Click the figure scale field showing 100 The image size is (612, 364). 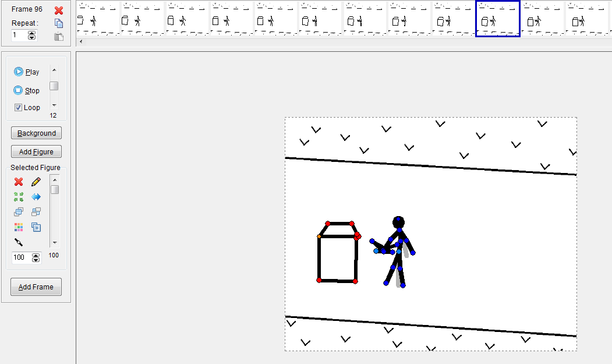click(x=22, y=257)
